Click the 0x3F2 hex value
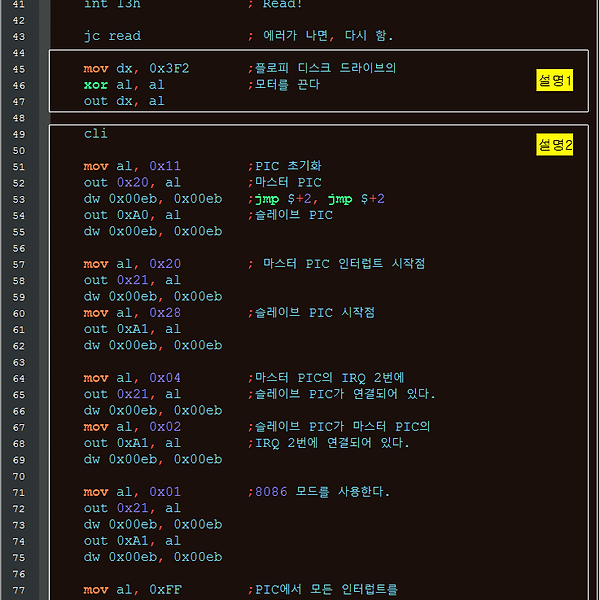Screen dimensions: 600x600 tap(169, 68)
